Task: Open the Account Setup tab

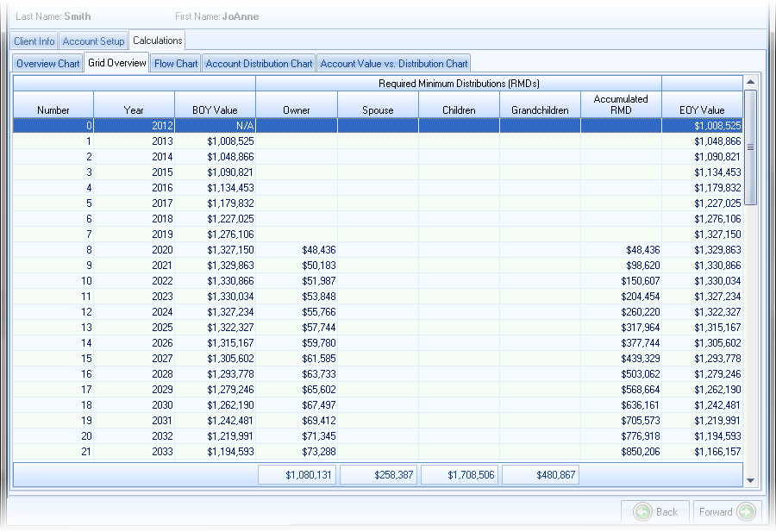Action: (x=93, y=41)
